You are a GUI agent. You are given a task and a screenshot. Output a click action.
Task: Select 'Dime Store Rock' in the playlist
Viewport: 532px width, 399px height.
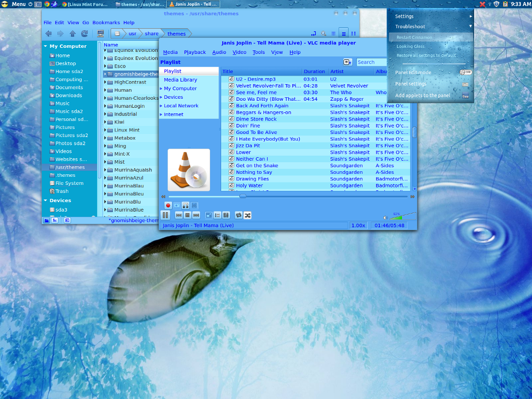coord(256,119)
